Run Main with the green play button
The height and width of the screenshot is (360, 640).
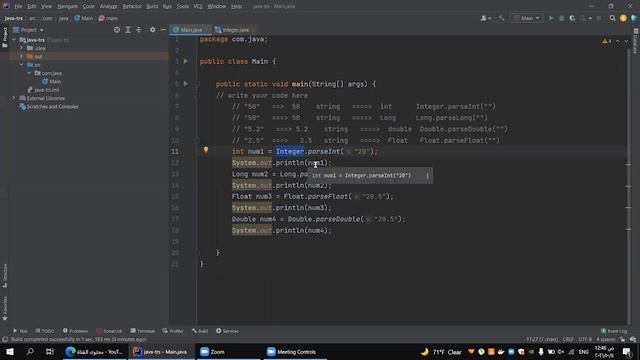pyautogui.click(x=551, y=18)
